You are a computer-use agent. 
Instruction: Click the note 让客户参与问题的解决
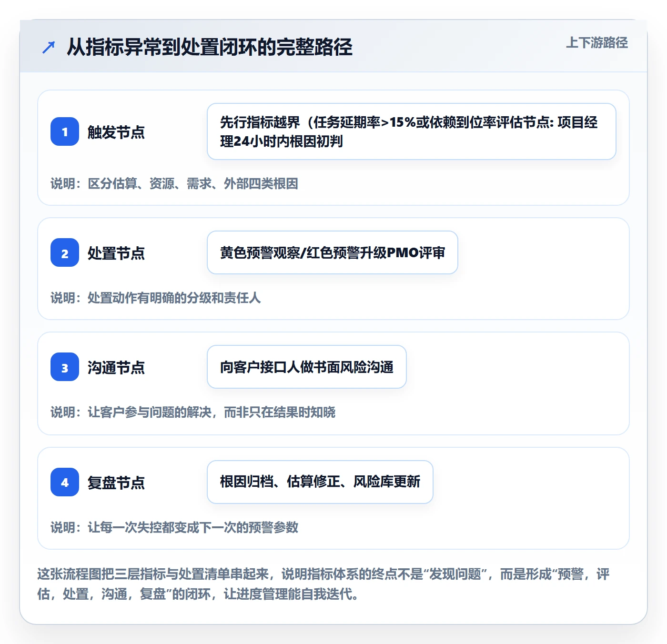click(193, 412)
